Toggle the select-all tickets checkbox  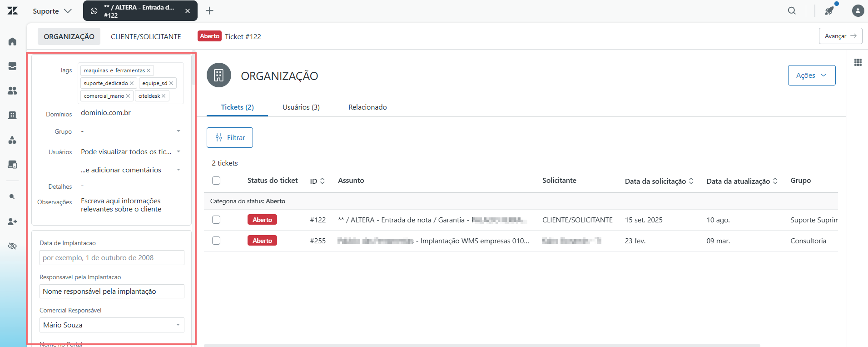(216, 181)
